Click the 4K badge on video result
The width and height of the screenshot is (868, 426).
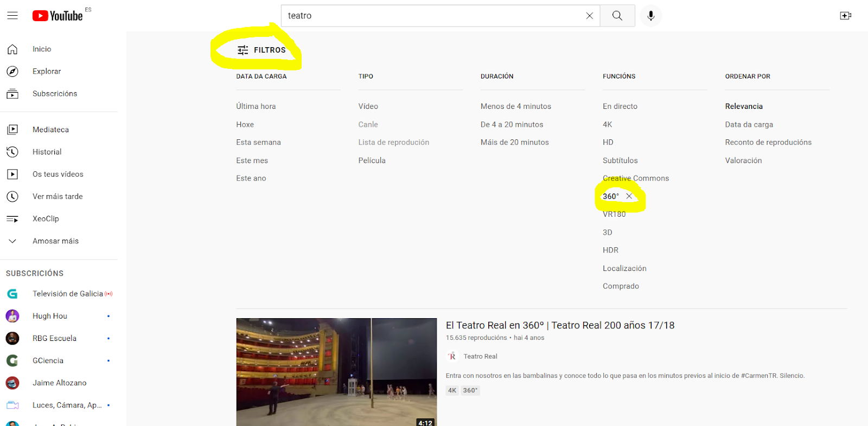[x=452, y=390]
